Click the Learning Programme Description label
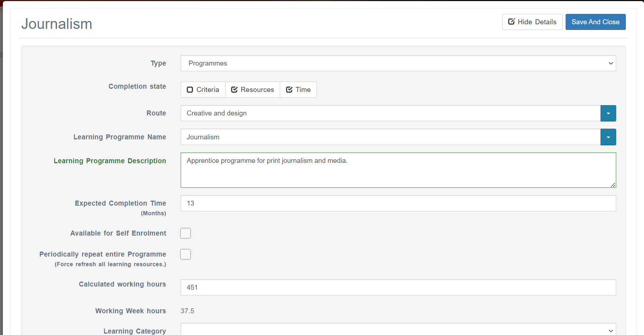This screenshot has width=644, height=335. 110,161
